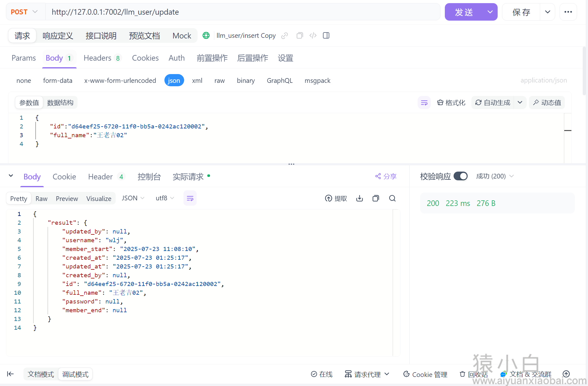Expand the 发送 button dropdown arrow

(x=490, y=12)
